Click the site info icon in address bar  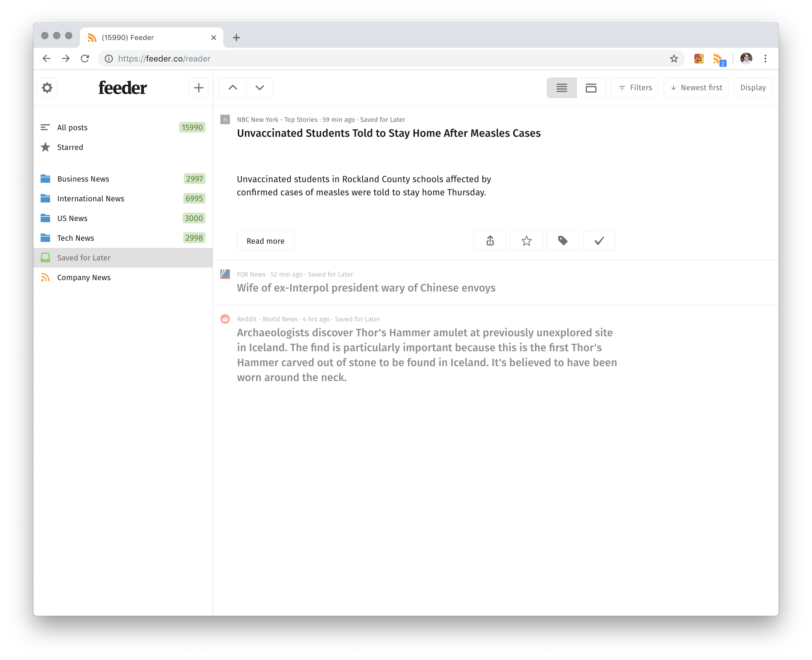click(x=109, y=59)
